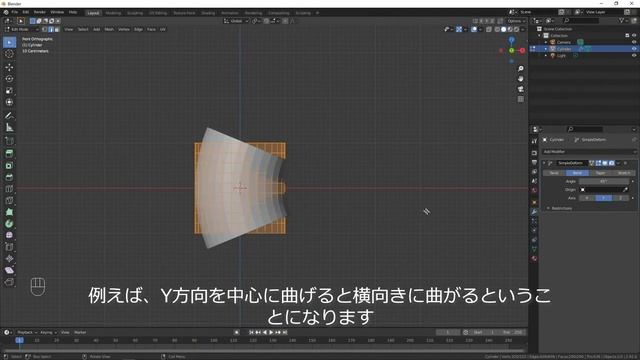Image resolution: width=640 pixels, height=360 pixels.
Task: Select the Scale tool
Action: 9,91
